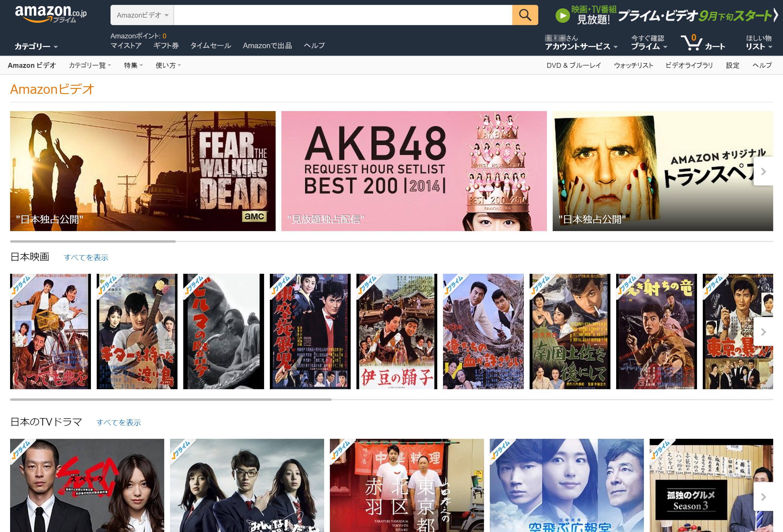
Task: Open the いつでも夢を movie poster
Action: tap(51, 331)
